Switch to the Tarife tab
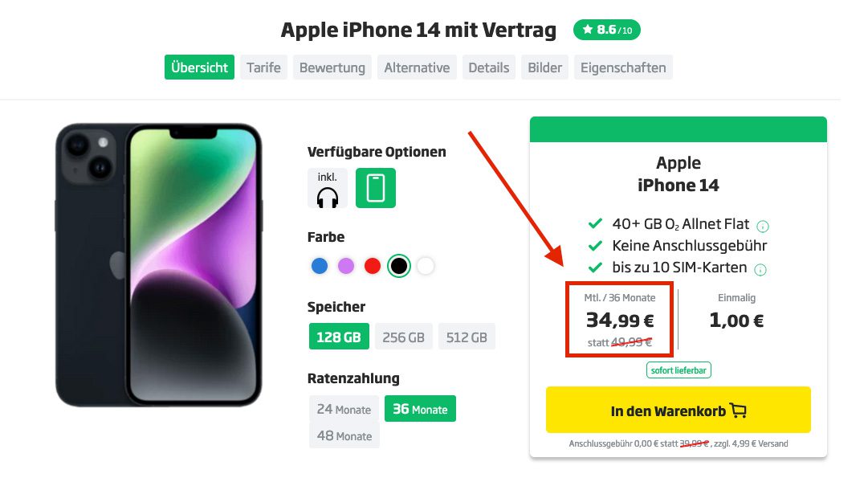 pyautogui.click(x=263, y=67)
